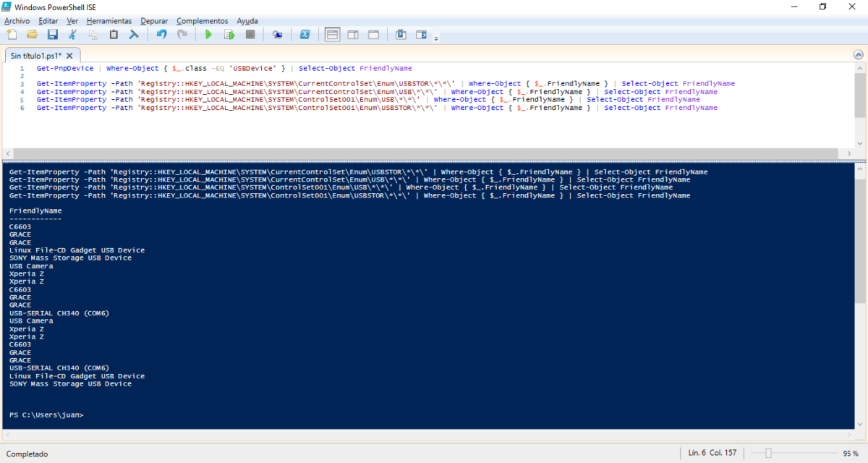Save the script with the floppy disk icon
The image size is (868, 463).
pos(52,34)
